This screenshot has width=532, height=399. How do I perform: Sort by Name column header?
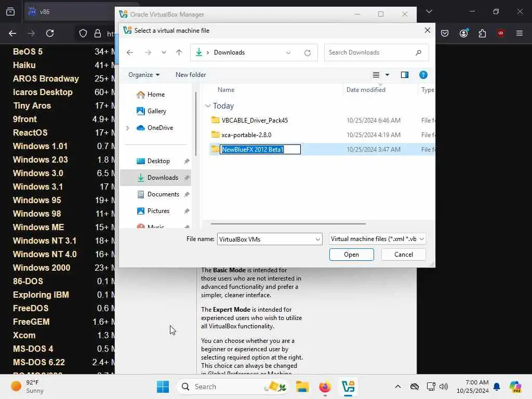click(x=226, y=89)
